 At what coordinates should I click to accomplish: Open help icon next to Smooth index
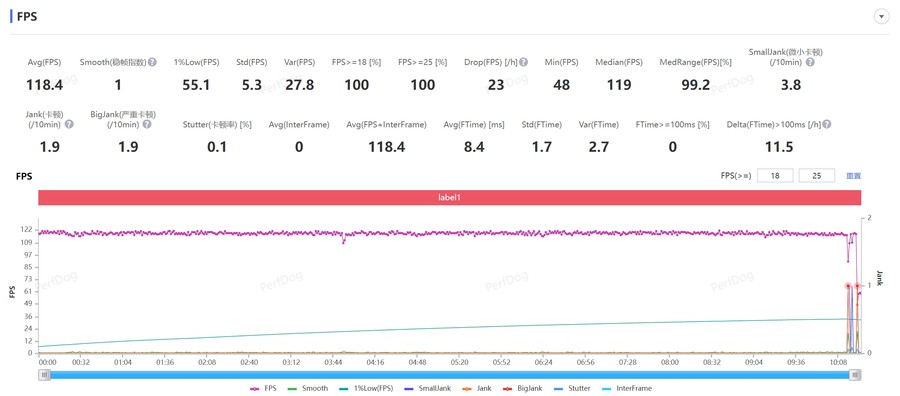[x=152, y=62]
